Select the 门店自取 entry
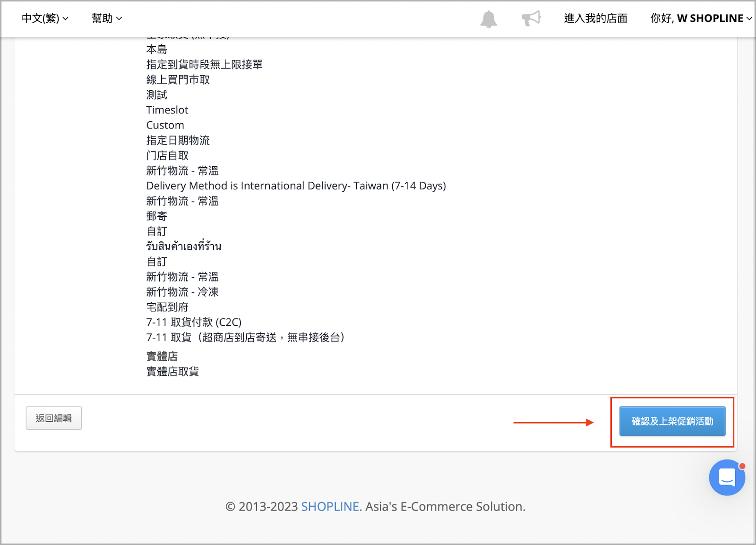 [x=167, y=155]
